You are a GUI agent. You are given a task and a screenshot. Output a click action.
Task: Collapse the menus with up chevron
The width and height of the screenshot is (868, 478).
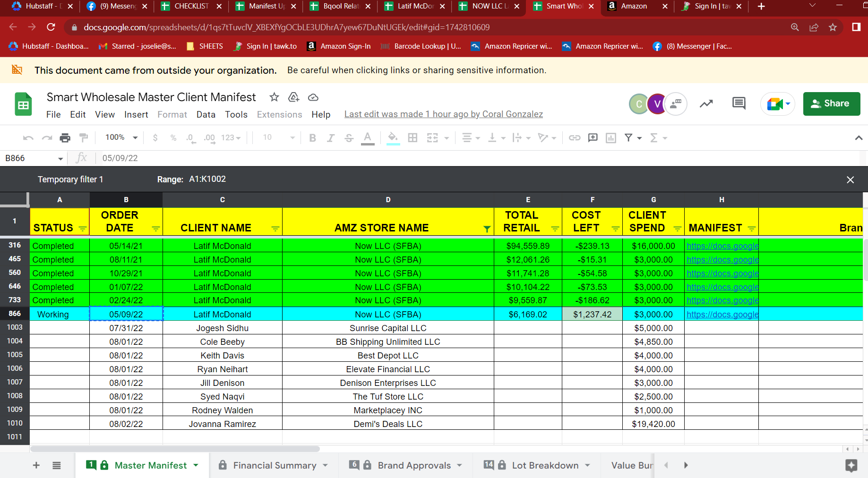tap(859, 138)
